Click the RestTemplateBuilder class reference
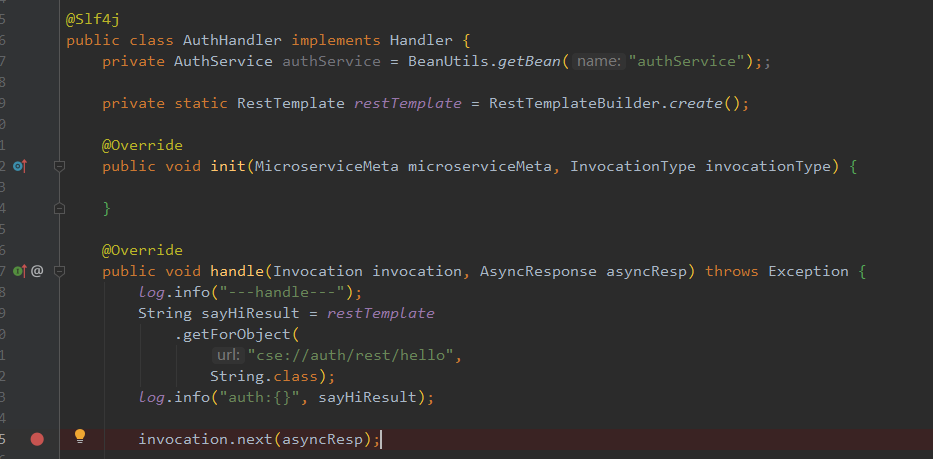The width and height of the screenshot is (933, 459). pyautogui.click(x=574, y=104)
